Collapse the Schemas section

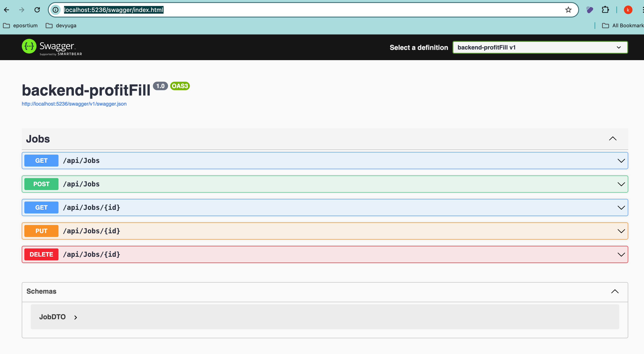tap(615, 291)
